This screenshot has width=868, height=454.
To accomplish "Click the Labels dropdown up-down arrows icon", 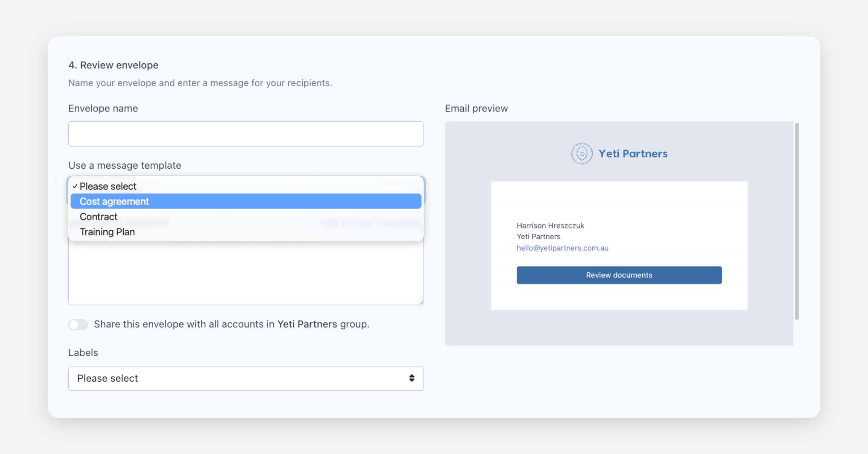I will pos(412,378).
